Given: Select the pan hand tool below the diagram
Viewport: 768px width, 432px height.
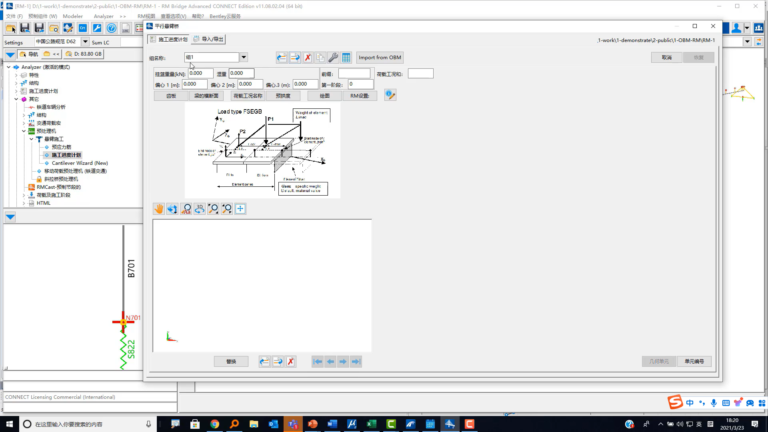Looking at the screenshot, I should [x=159, y=209].
